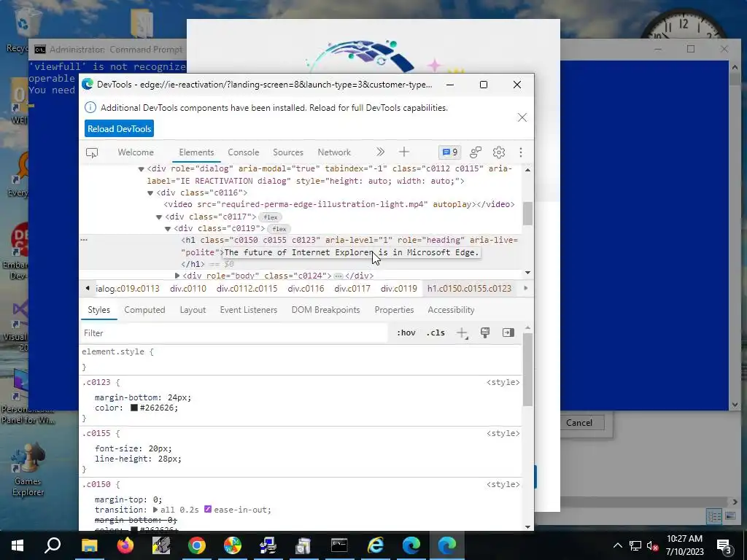Click the ellipsis beside the h1 line

[x=84, y=240]
